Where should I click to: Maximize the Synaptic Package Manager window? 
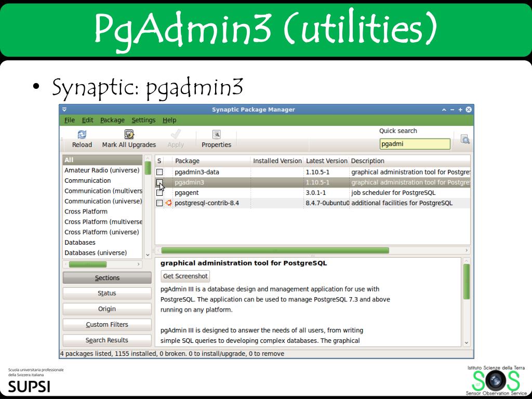[x=460, y=110]
